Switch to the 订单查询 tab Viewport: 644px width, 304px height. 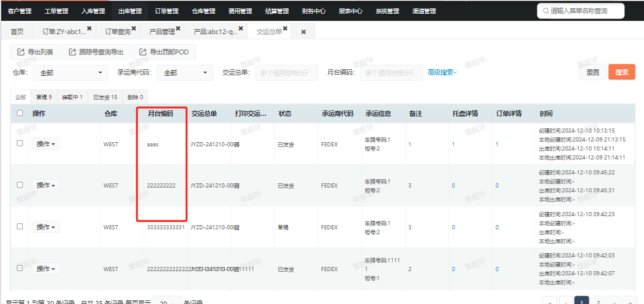[117, 32]
